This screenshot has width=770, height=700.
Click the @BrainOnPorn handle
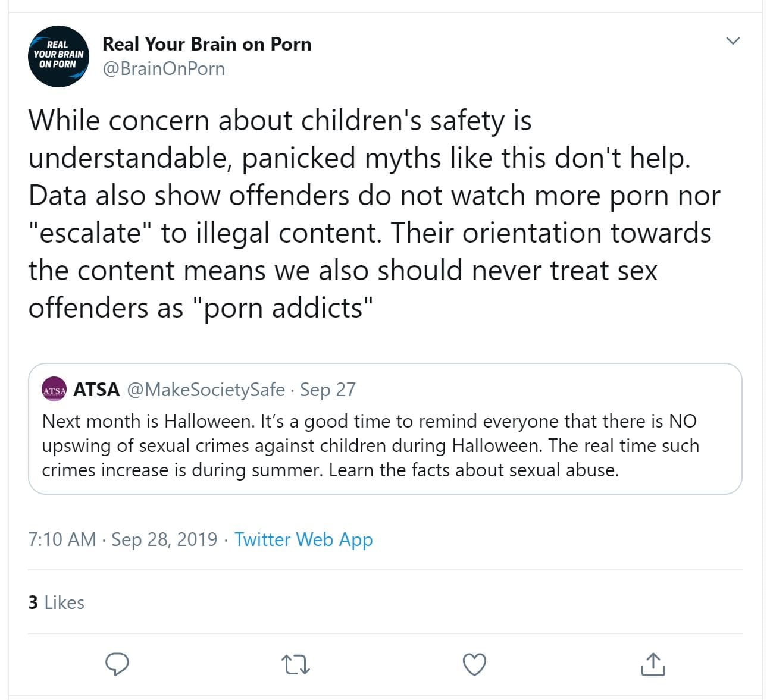pos(164,69)
